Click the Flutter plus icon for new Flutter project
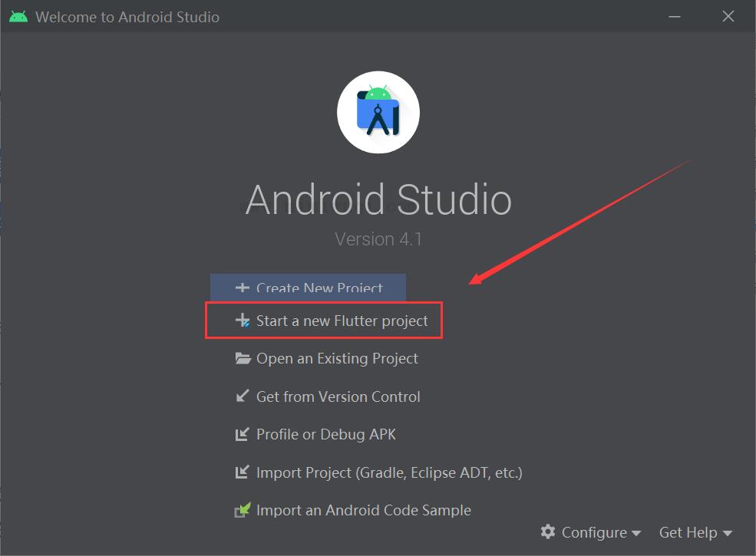The image size is (756, 556). pyautogui.click(x=243, y=321)
